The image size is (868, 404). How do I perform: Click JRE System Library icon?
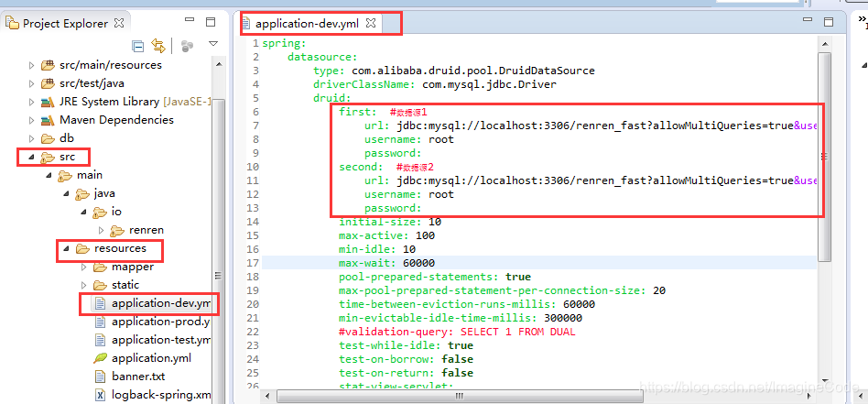point(48,102)
